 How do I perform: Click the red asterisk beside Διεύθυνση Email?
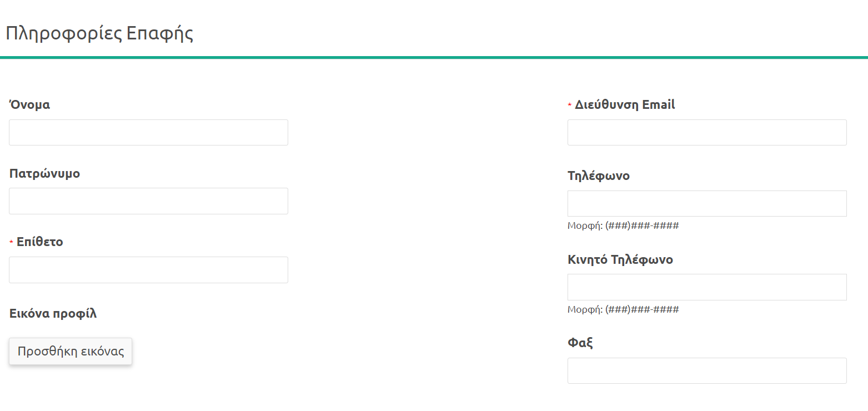pos(569,105)
